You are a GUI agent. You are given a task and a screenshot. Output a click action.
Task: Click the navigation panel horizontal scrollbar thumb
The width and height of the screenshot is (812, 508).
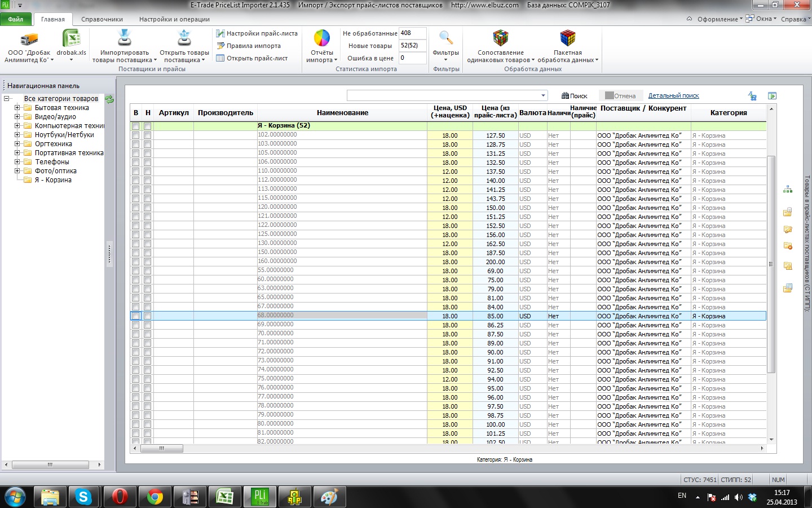(x=50, y=465)
